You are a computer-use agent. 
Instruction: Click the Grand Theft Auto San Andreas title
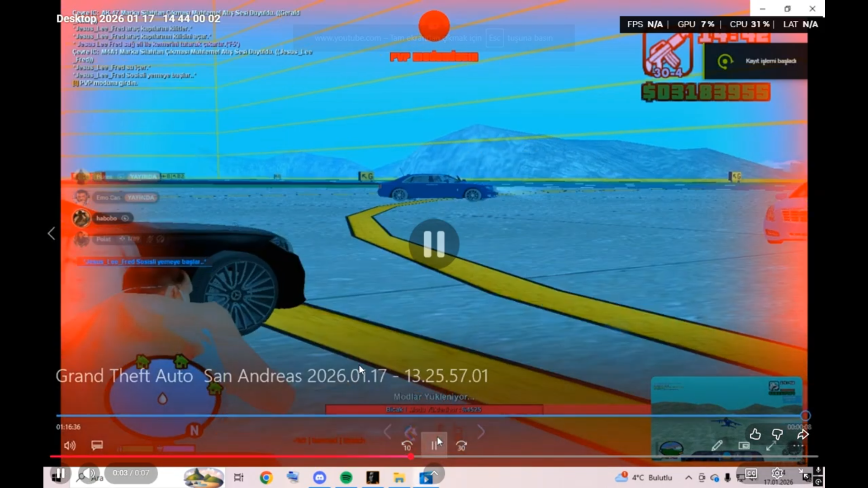272,376
